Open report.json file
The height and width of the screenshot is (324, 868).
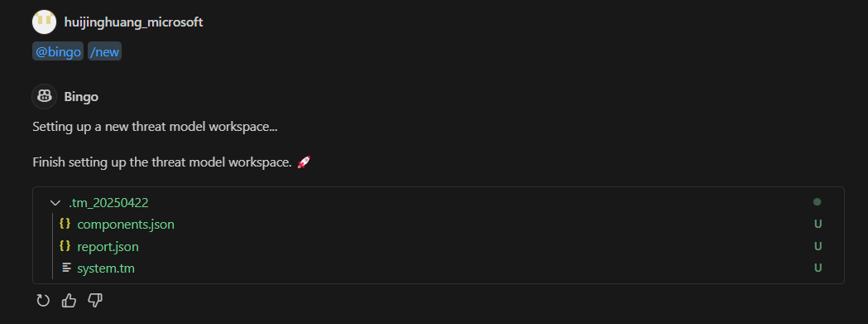[x=108, y=246]
